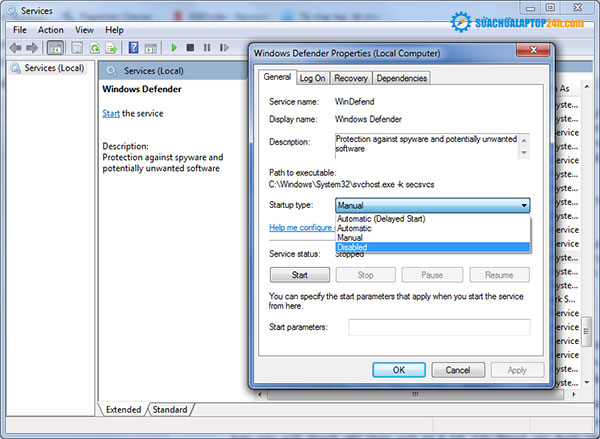Viewport: 600px width, 439px height.
Task: Click the greyed Stop button
Action: click(x=365, y=275)
